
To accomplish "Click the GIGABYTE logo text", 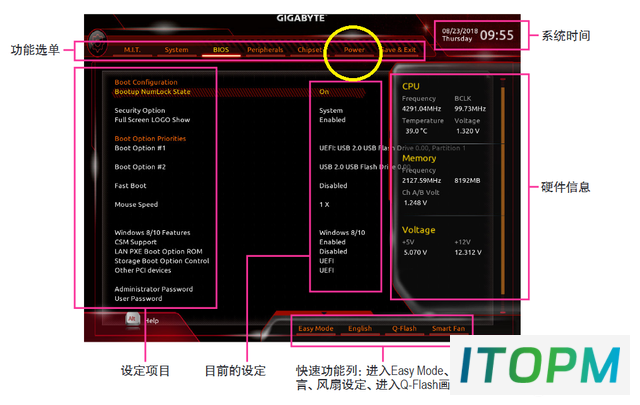I will [301, 18].
